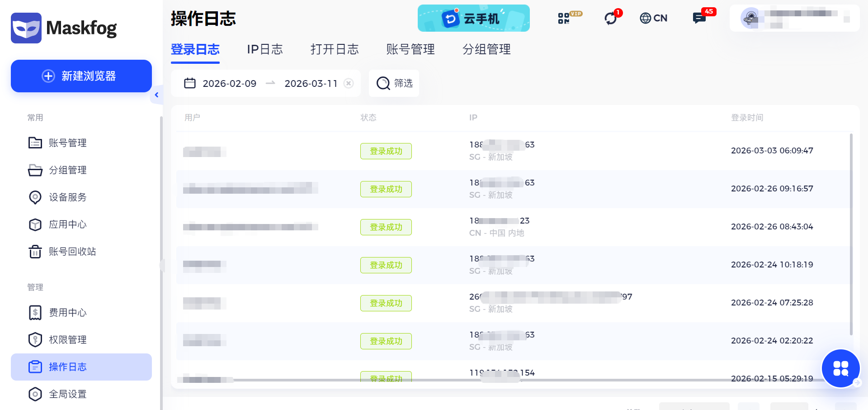Select login time 2026-02-24 02:20:22

(772, 341)
